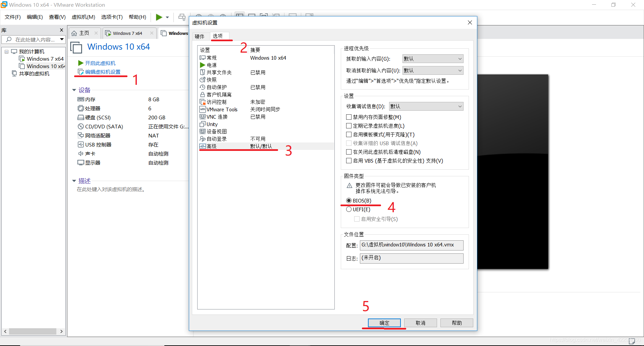This screenshot has height=346, width=644.
Task: Click the 网络适配器 device icon
Action: [80, 135]
